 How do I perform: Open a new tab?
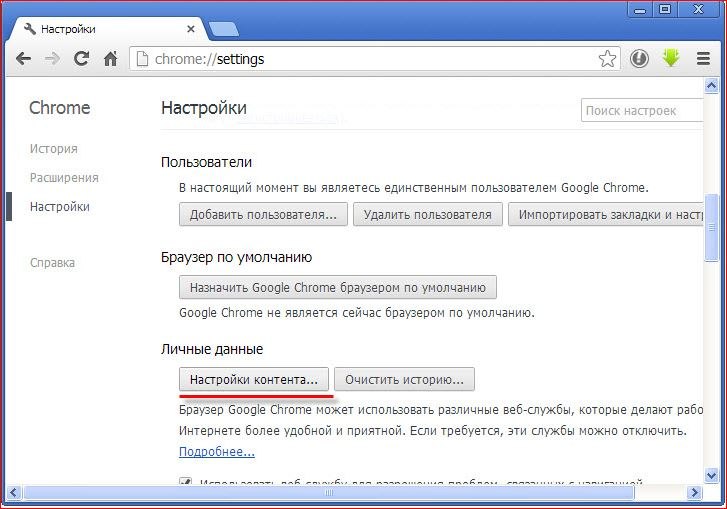[x=224, y=30]
